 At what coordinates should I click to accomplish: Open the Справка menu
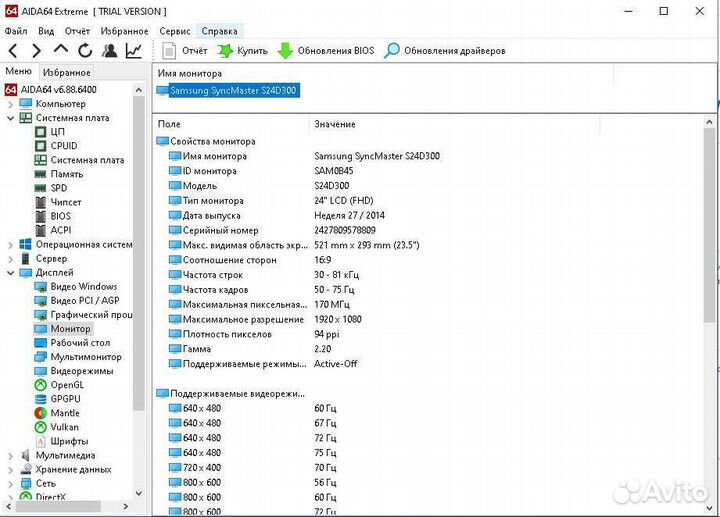219,31
